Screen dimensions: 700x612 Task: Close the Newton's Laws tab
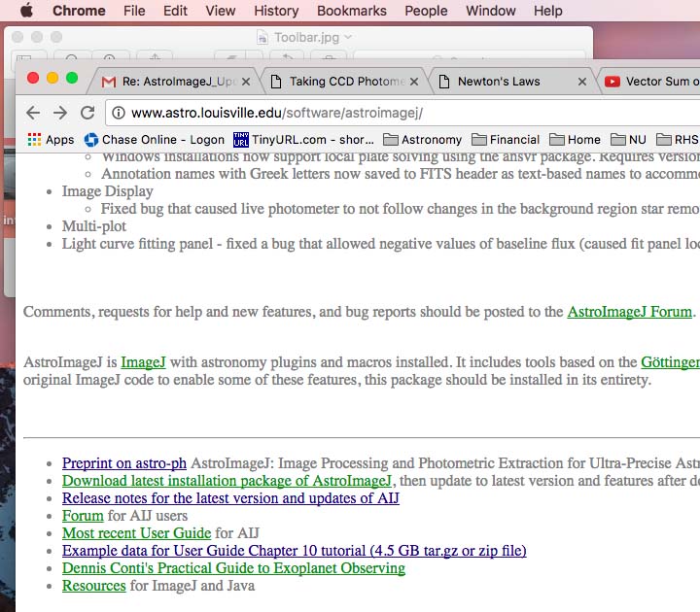click(x=582, y=82)
